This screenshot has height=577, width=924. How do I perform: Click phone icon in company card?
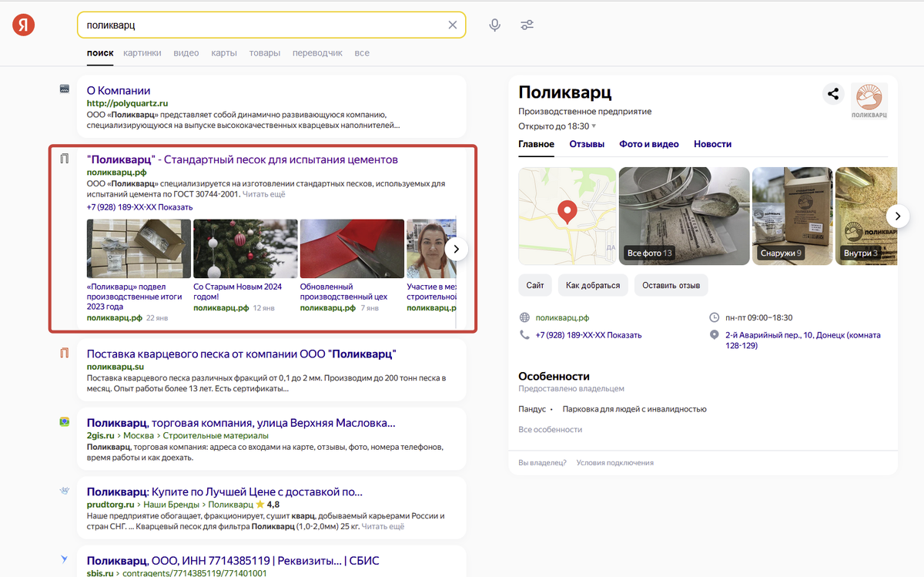click(525, 335)
